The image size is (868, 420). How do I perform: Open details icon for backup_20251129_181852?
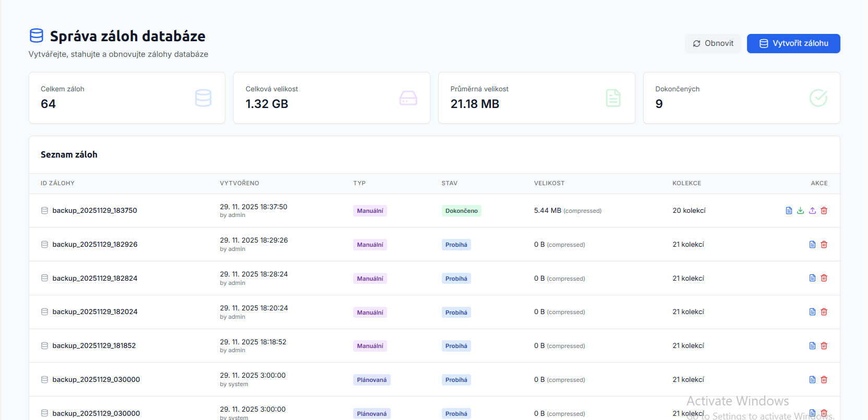[812, 346]
